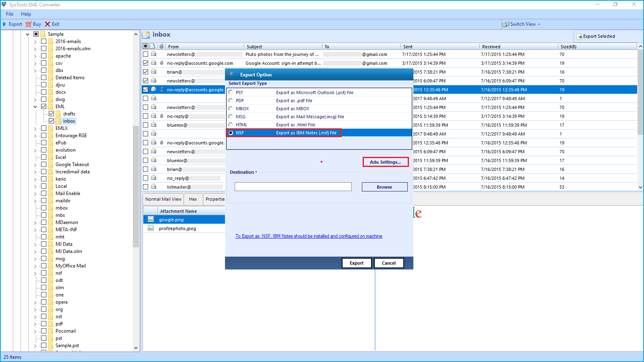This screenshot has width=644, height=362.
Task: Click the red Exit X icon
Action: coord(47,24)
